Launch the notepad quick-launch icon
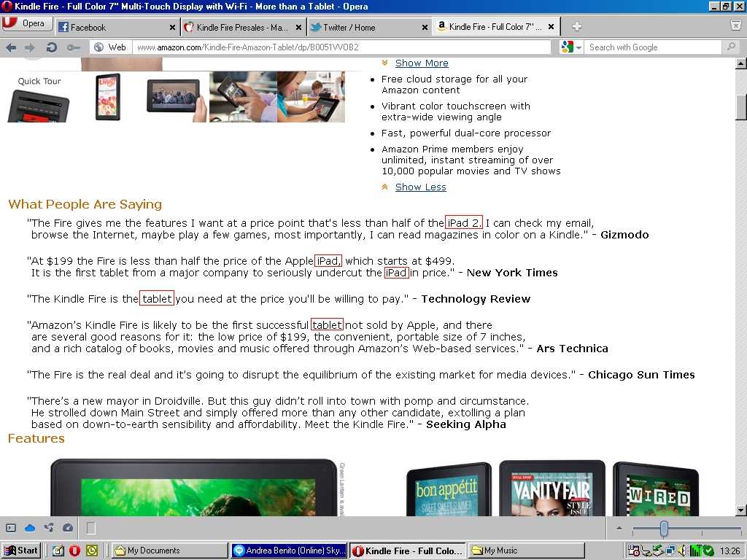Viewport: 747px width, 560px height. [58, 551]
